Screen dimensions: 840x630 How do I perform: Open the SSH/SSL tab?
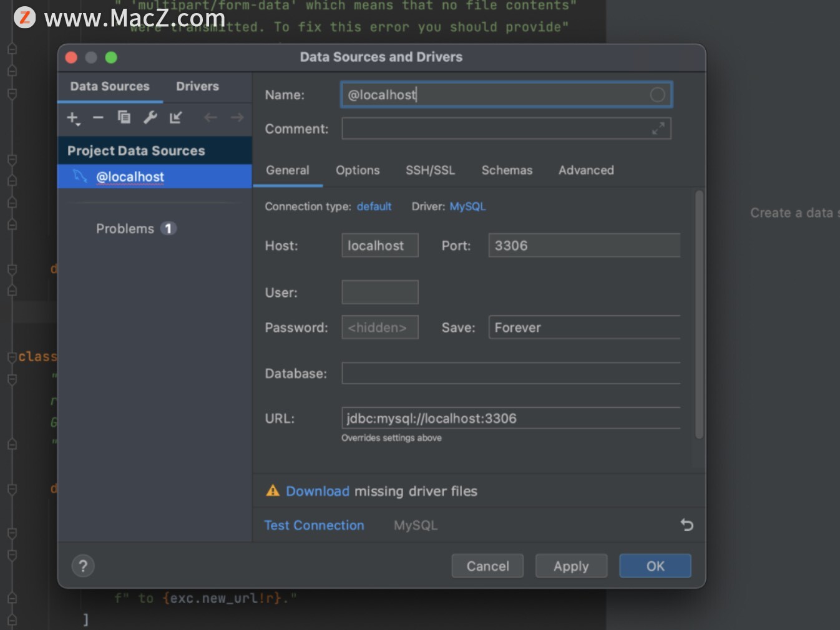click(x=430, y=170)
